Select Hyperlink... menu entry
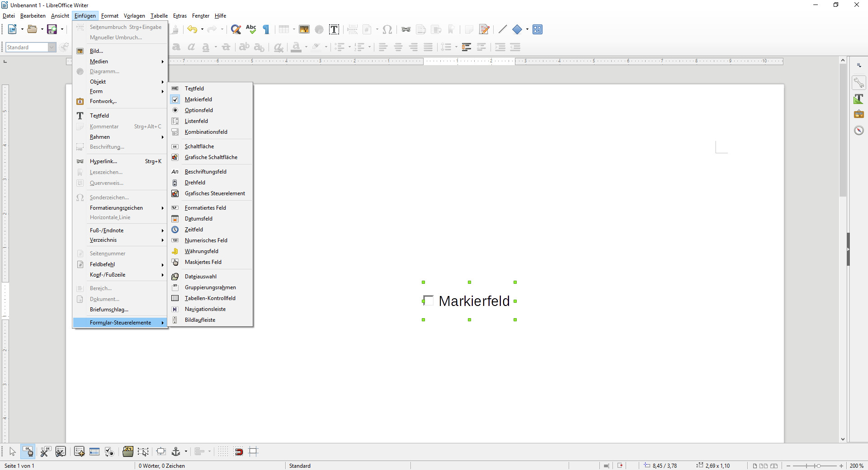 click(120, 161)
